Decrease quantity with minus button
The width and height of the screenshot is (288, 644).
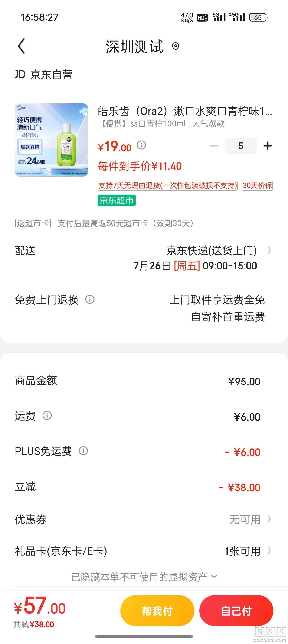click(214, 146)
